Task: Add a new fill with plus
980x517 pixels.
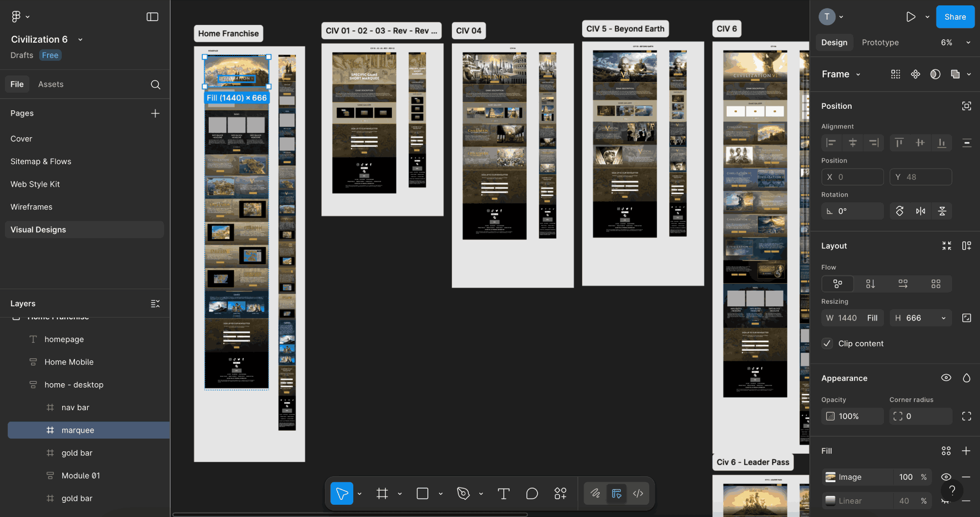Action: (x=966, y=451)
